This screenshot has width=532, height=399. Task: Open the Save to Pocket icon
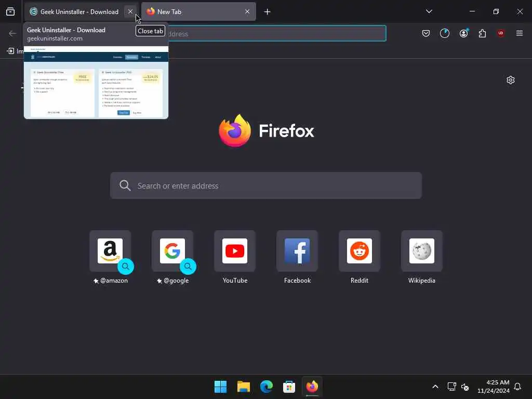click(x=426, y=33)
